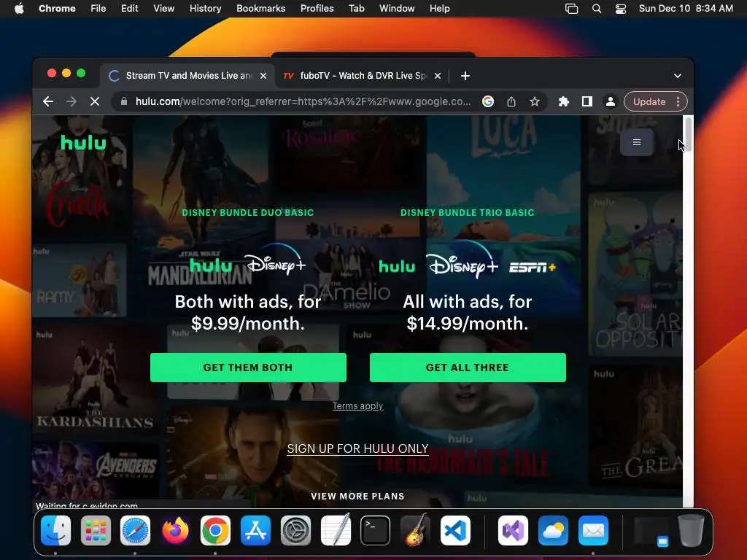
Task: Close the Stream TV and Movies tab
Action: coord(263,76)
